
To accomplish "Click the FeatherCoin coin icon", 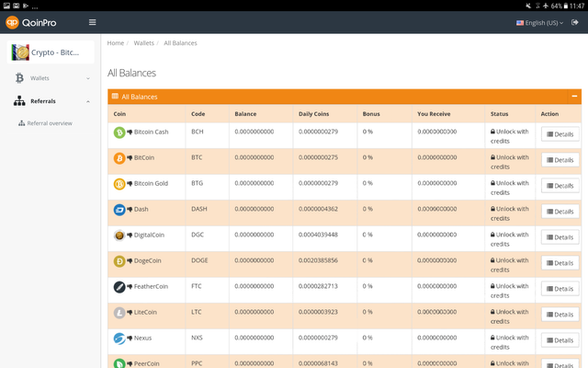I will point(119,287).
